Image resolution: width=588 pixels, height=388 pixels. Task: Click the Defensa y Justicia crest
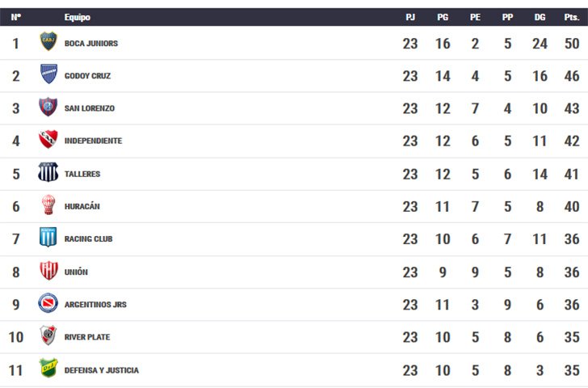tap(48, 368)
